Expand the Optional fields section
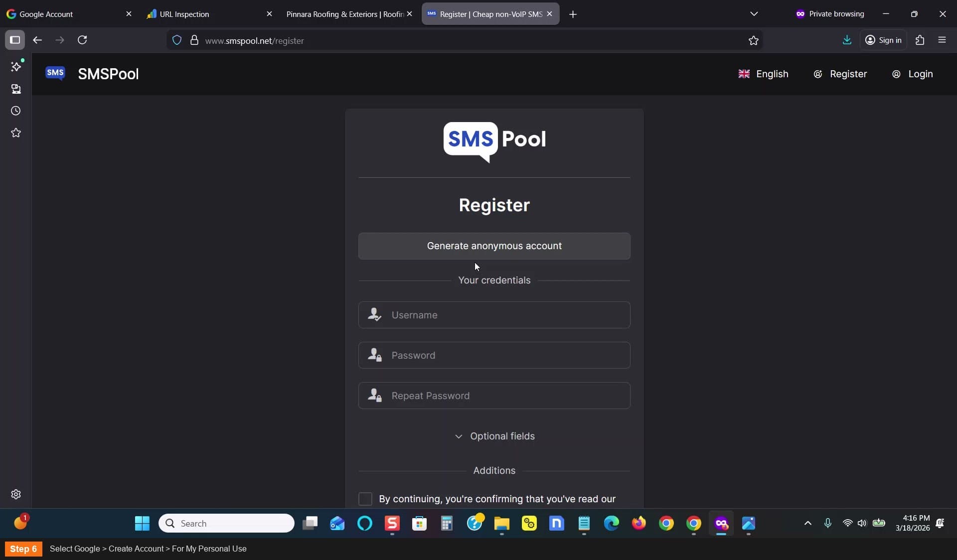The height and width of the screenshot is (560, 957). click(x=494, y=436)
